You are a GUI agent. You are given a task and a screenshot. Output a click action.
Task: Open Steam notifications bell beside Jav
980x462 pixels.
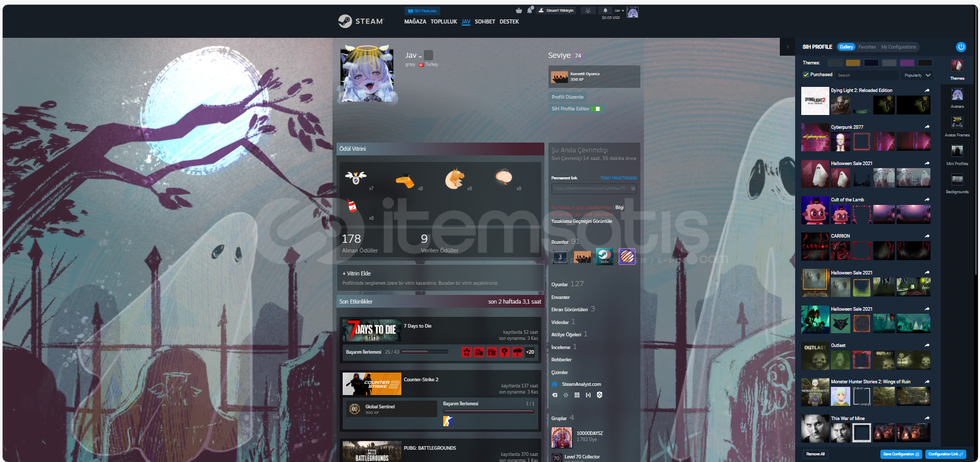(605, 11)
